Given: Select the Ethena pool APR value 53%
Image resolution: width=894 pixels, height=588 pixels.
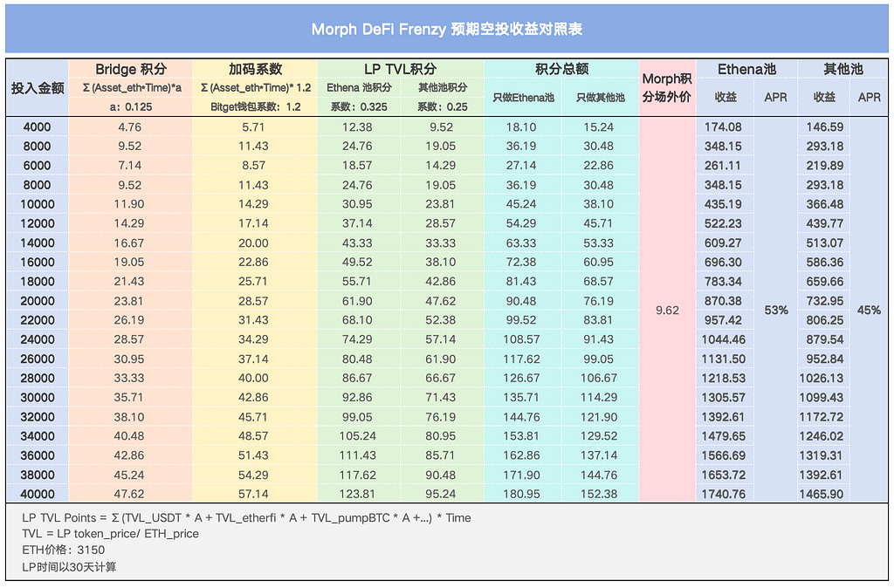Looking at the screenshot, I should pos(776,311).
